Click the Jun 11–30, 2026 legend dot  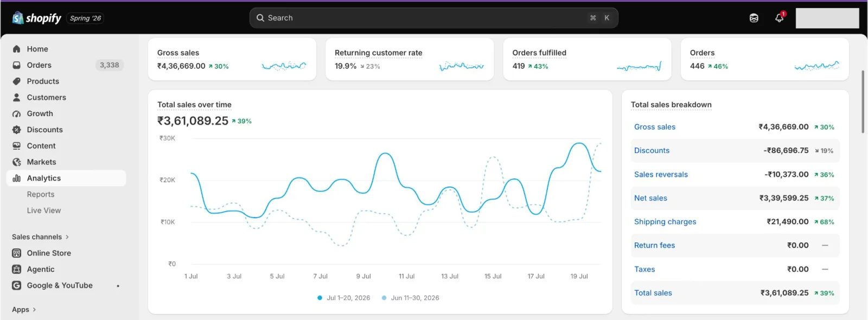pyautogui.click(x=384, y=298)
